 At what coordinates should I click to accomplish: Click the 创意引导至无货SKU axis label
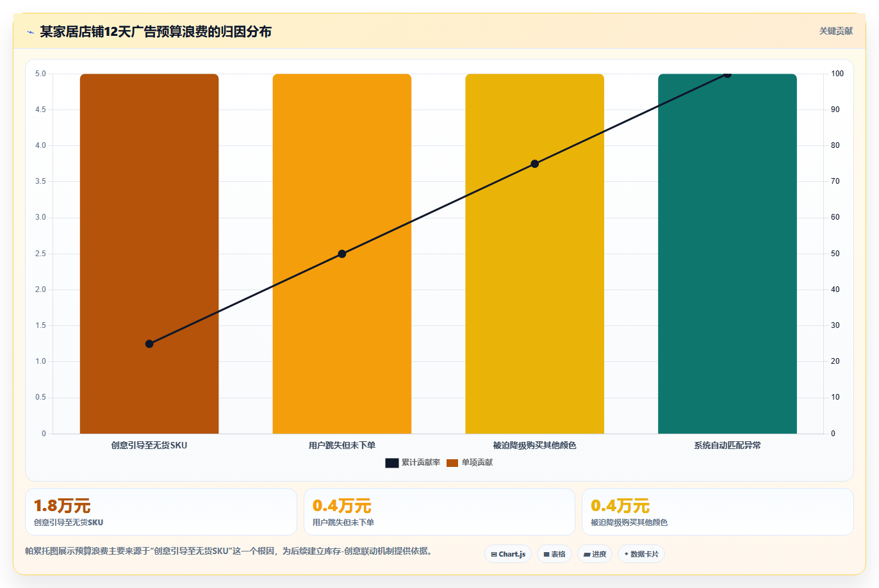pyautogui.click(x=149, y=445)
